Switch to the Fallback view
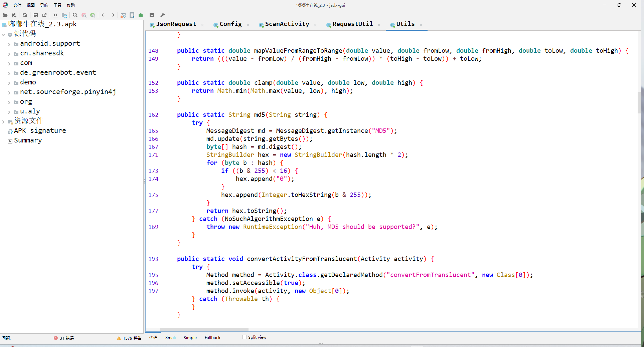The image size is (644, 347). 213,338
